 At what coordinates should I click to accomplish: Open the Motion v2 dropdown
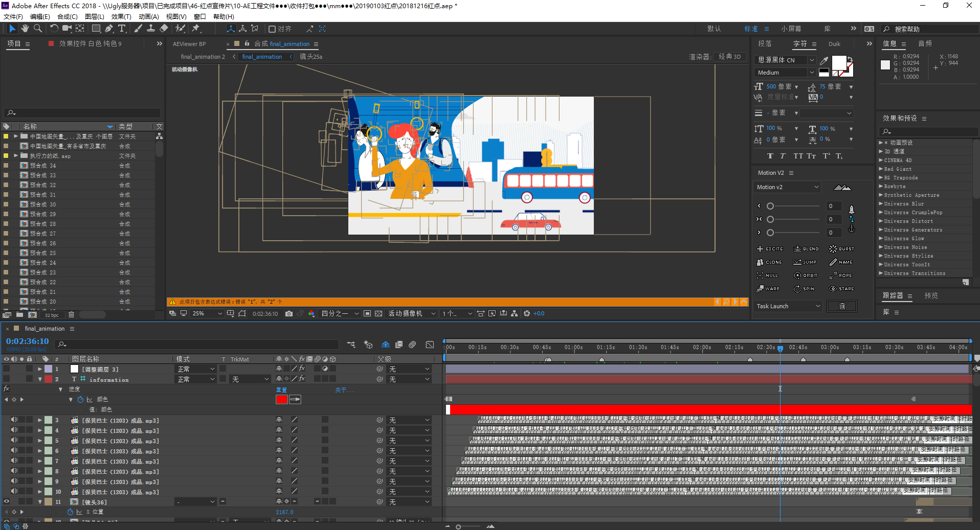point(788,187)
